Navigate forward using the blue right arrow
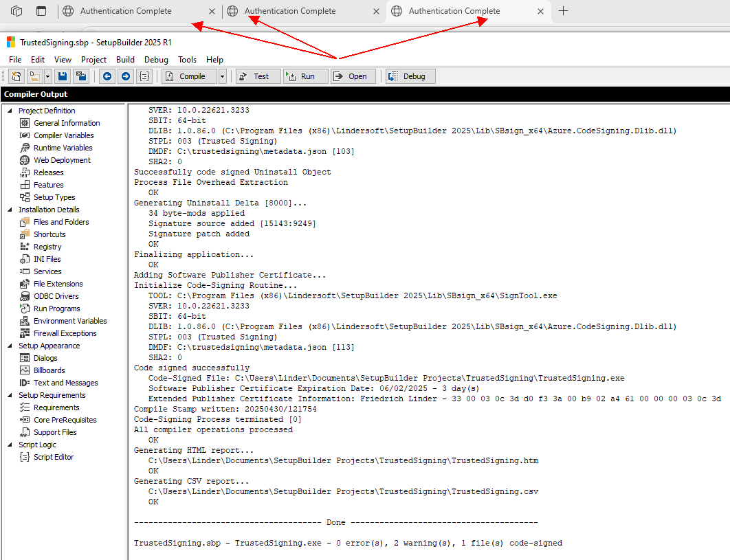The width and height of the screenshot is (730, 560). 125,76
